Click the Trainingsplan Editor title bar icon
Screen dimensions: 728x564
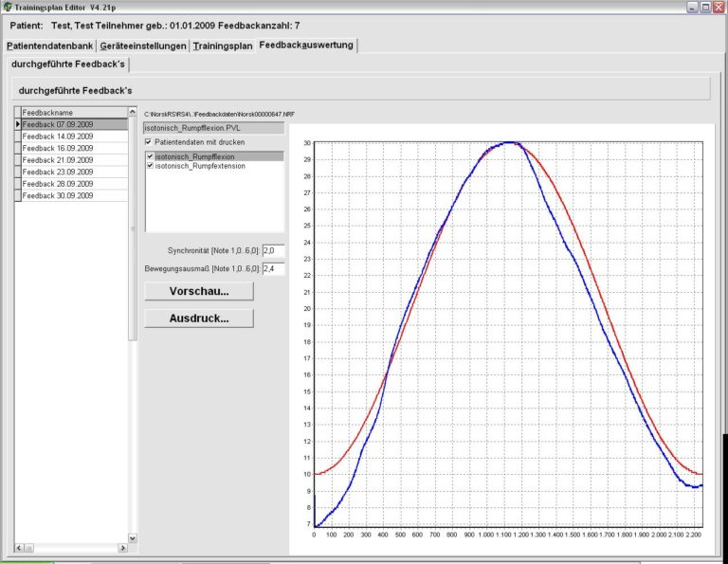7,7
